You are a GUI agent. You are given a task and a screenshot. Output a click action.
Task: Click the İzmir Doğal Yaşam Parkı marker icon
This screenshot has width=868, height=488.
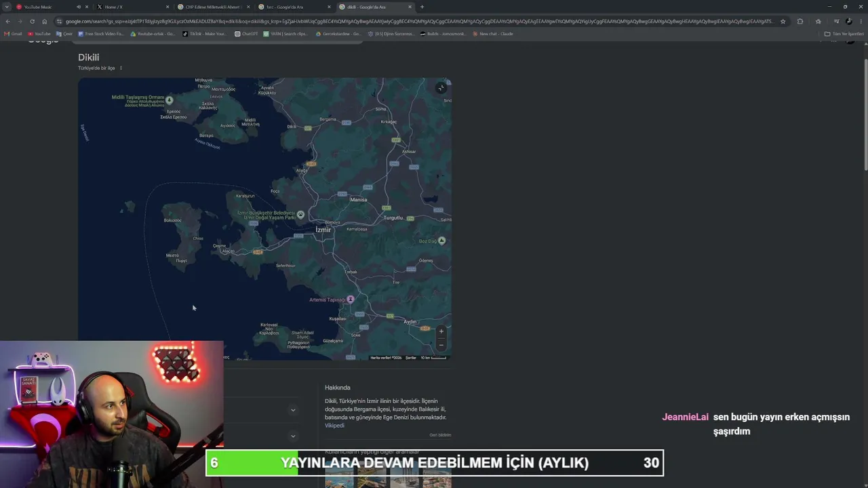[x=300, y=214]
